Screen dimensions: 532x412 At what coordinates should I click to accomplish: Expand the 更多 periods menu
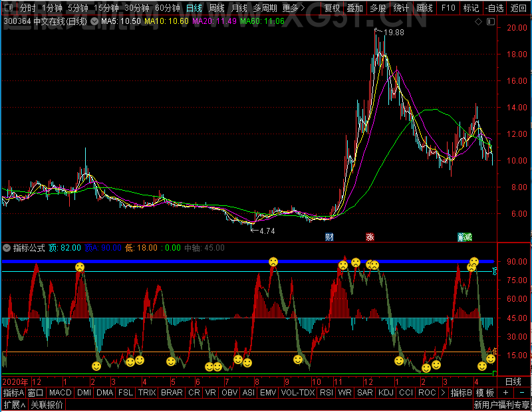293,8
